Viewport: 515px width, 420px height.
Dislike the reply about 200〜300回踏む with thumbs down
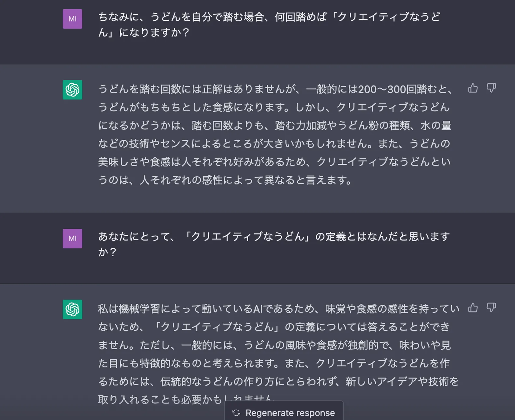point(491,88)
